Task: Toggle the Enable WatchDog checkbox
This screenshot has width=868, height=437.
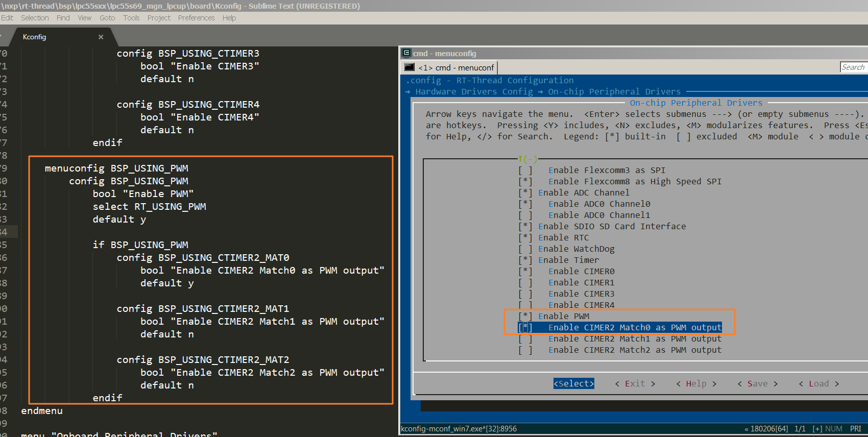Action: 576,249
